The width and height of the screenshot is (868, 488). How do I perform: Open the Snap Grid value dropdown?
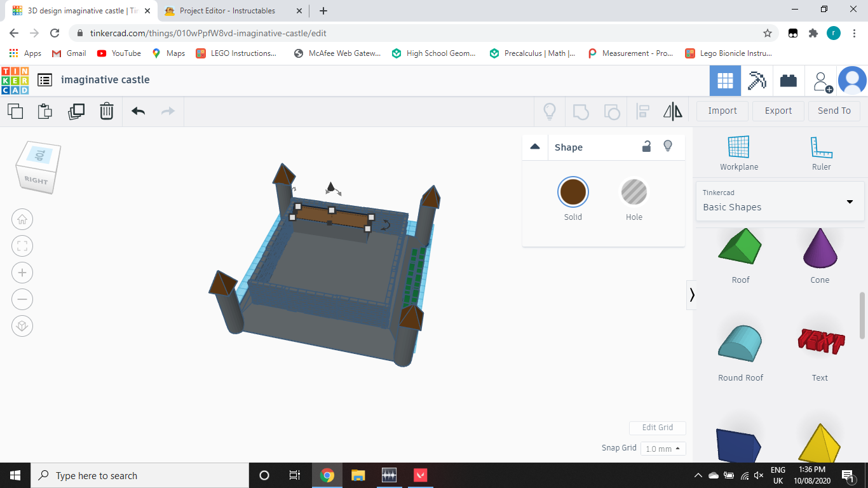click(x=663, y=449)
